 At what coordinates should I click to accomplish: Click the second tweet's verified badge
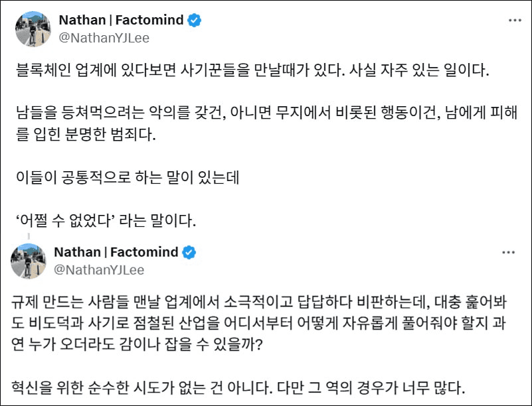tap(189, 252)
